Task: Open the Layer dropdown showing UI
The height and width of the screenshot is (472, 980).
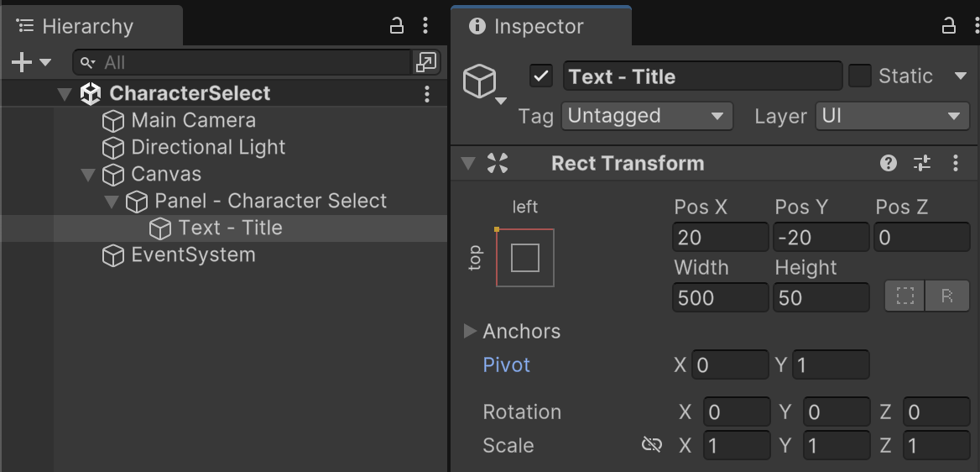Action: pyautogui.click(x=892, y=116)
